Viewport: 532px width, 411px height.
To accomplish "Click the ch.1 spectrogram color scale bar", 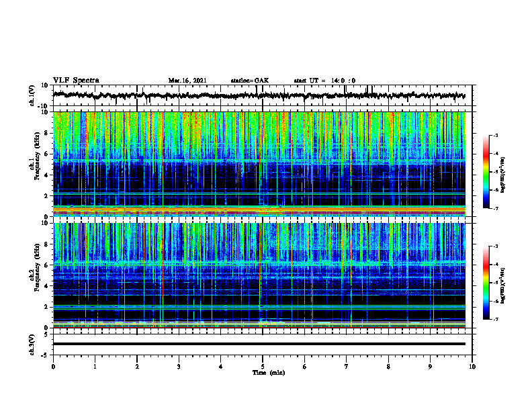I will pyautogui.click(x=486, y=172).
